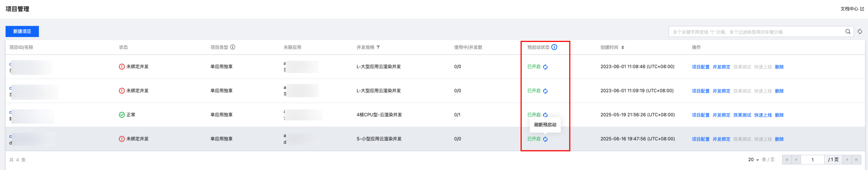The height and width of the screenshot is (170, 868).
Task: Click info icon next to 项目类型
Action: click(233, 47)
